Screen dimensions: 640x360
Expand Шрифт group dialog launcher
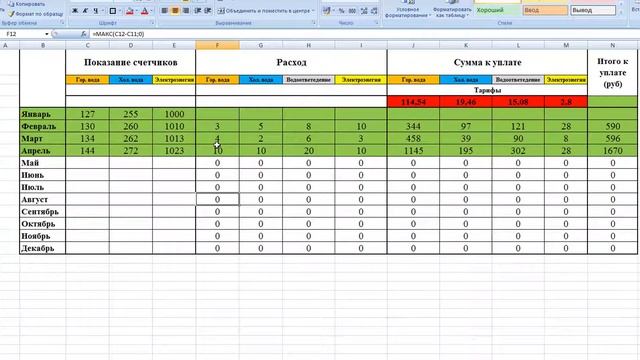coord(152,23)
